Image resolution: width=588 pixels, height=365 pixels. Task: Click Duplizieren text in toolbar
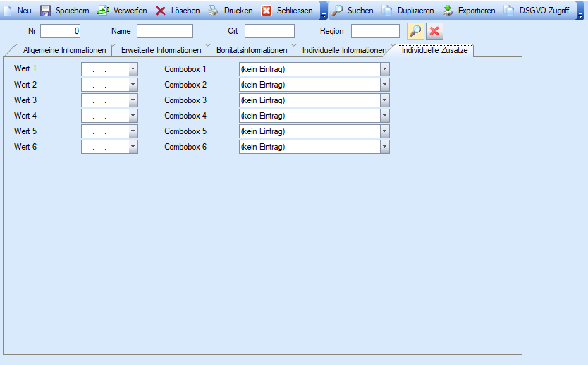click(x=415, y=11)
